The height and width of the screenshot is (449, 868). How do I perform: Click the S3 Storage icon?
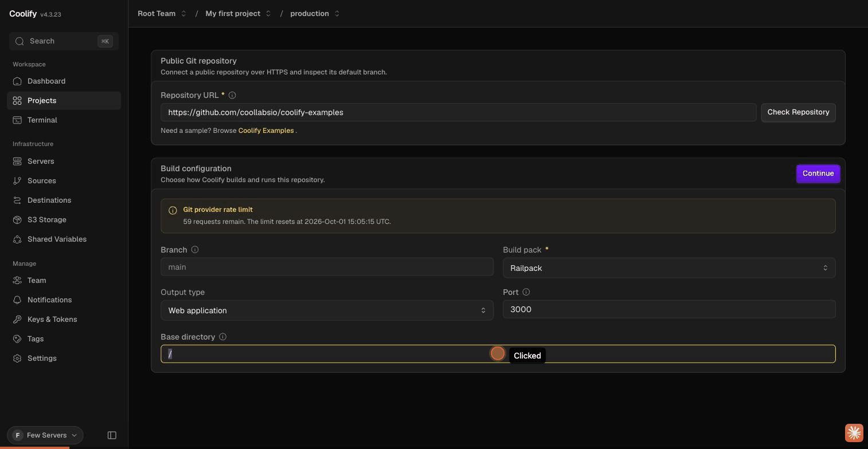tap(18, 220)
